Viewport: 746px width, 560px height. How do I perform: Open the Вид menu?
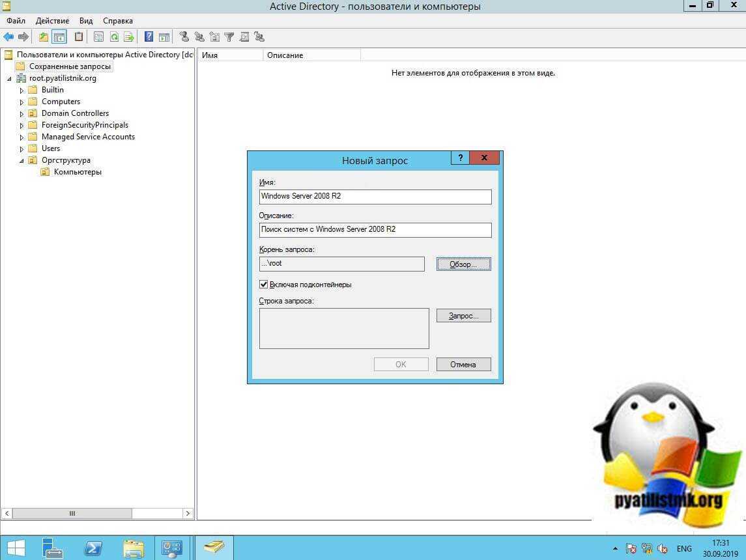coord(86,20)
